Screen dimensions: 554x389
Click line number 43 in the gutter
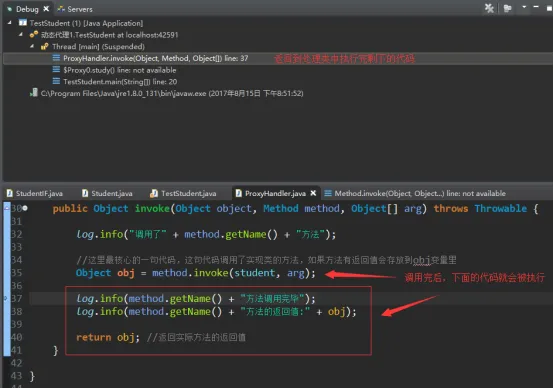[17, 376]
